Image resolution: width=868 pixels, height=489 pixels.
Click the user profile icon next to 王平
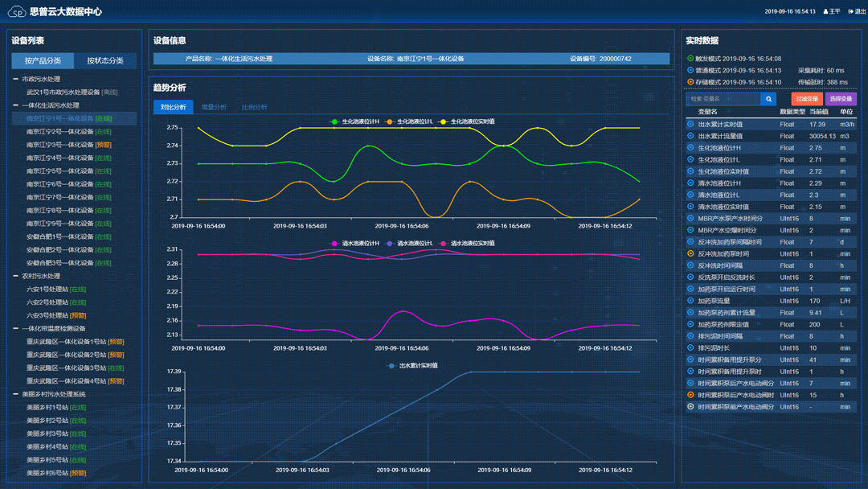click(x=824, y=11)
